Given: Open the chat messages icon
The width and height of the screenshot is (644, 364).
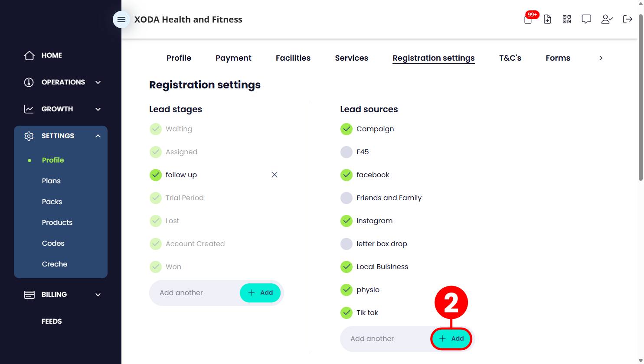Looking at the screenshot, I should click(x=586, y=19).
